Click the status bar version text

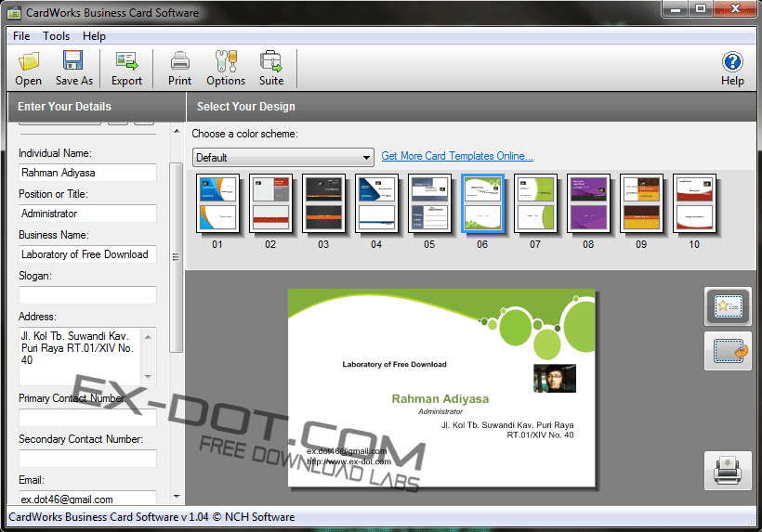151,517
